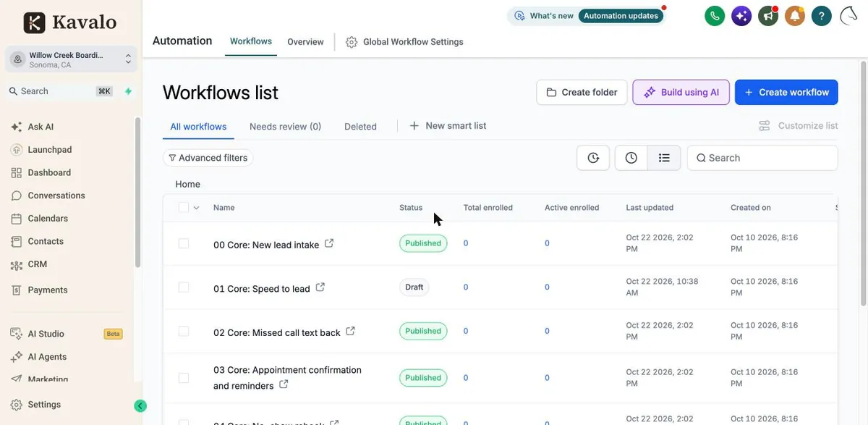Click the What's new label
This screenshot has width=868, height=425.
[552, 16]
